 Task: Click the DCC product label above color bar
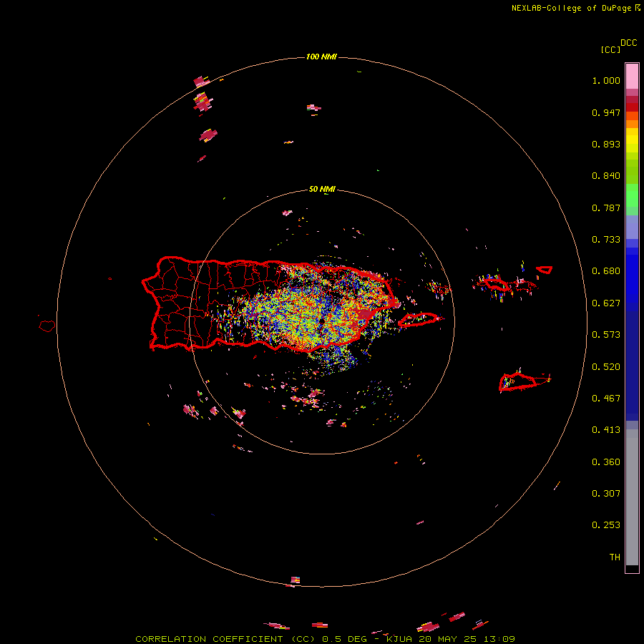pos(628,43)
